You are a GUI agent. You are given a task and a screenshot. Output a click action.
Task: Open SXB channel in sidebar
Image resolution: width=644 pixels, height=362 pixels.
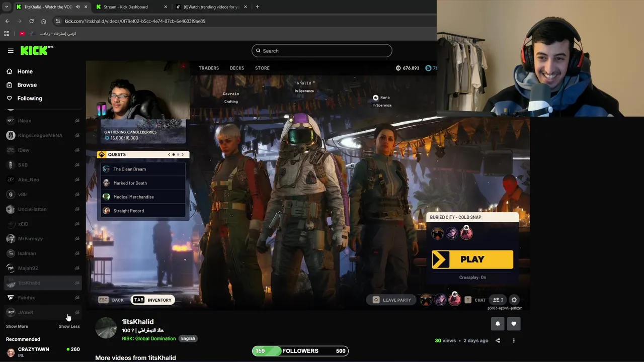pos(43,165)
